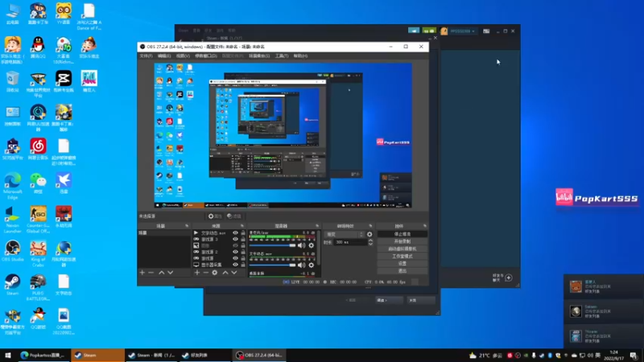This screenshot has height=362, width=644.
Task: Click the add friend plus icon in Steam window
Action: point(509,278)
